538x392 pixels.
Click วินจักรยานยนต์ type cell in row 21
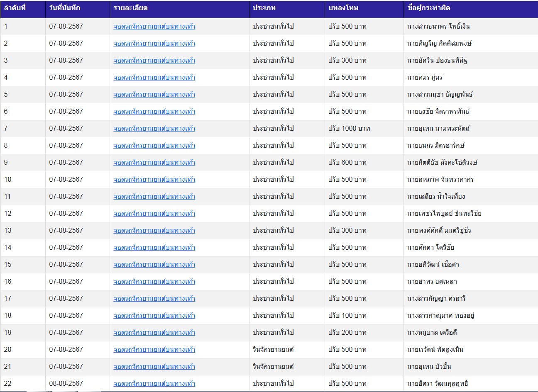273,367
